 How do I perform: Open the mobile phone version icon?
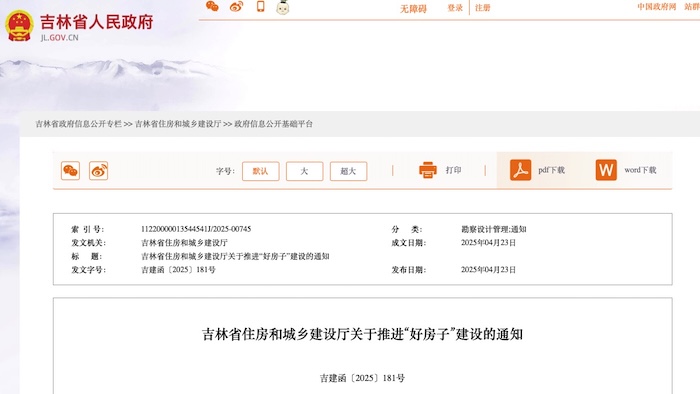tap(260, 6)
